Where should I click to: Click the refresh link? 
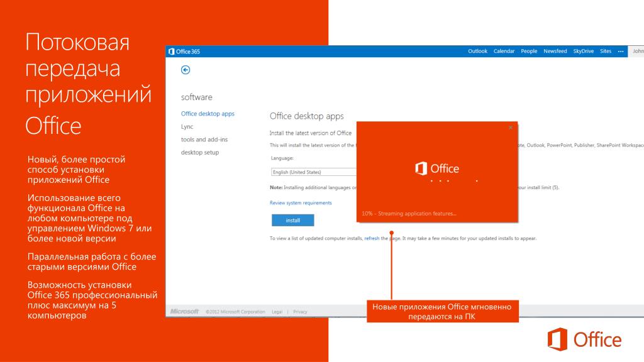[372, 238]
